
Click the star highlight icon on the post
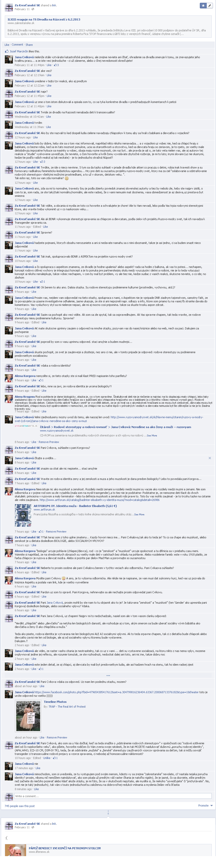[x=203, y=5]
